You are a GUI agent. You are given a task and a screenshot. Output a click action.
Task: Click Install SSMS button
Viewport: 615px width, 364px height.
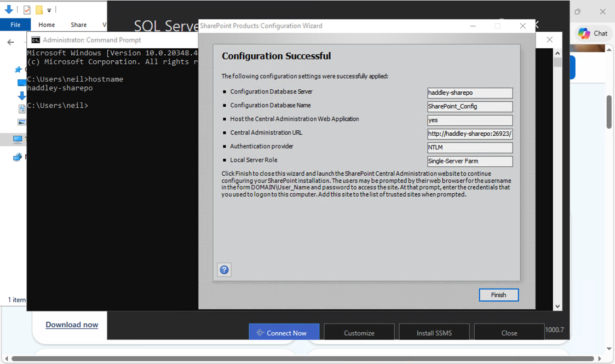[434, 333]
